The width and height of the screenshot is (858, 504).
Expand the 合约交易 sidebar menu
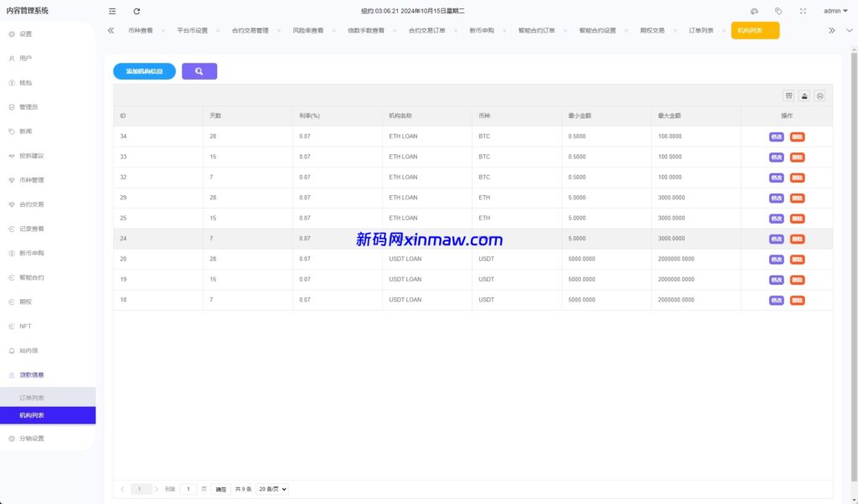pyautogui.click(x=32, y=204)
